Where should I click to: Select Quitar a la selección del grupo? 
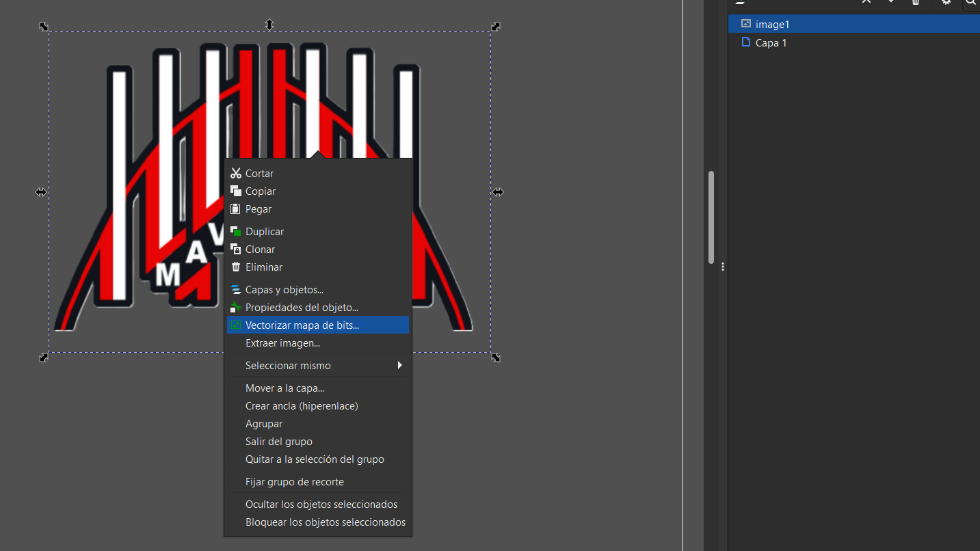[318, 459]
